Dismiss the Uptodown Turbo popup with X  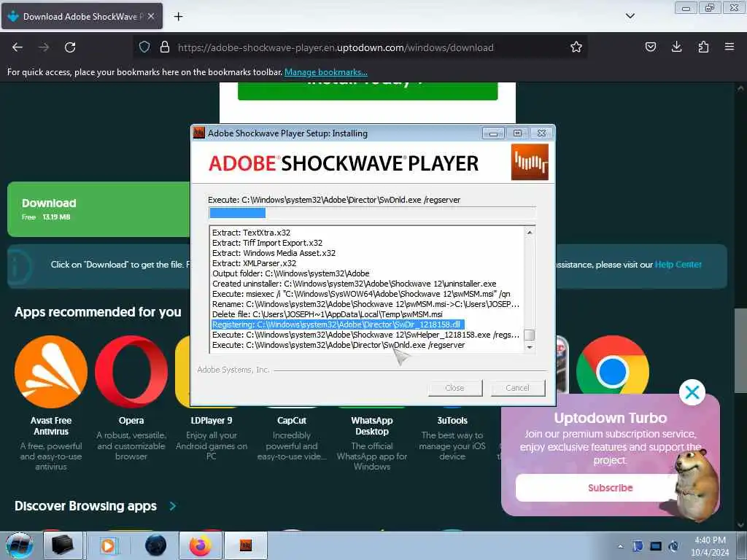(692, 392)
